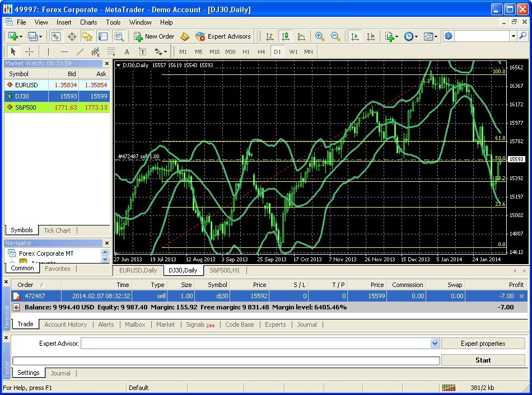This screenshot has width=532, height=395.
Task: Switch chart to Line Chart mode
Action: click(x=301, y=36)
